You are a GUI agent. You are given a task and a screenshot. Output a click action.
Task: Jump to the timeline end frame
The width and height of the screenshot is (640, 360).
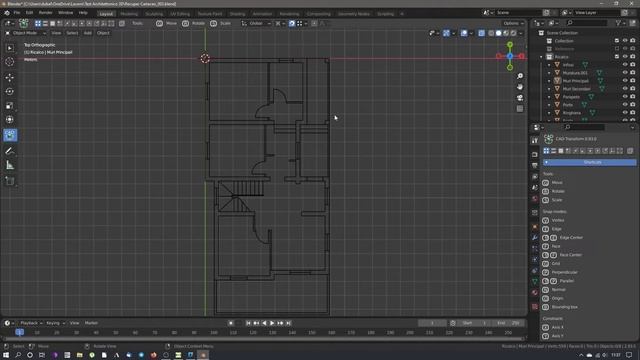[x=288, y=323]
